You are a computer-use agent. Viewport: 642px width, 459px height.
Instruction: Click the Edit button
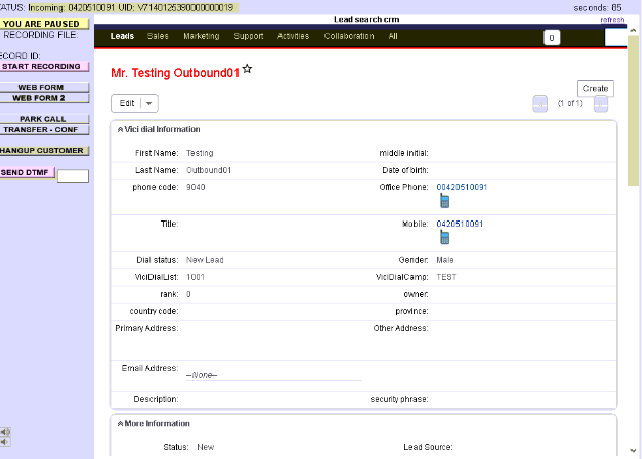[127, 103]
